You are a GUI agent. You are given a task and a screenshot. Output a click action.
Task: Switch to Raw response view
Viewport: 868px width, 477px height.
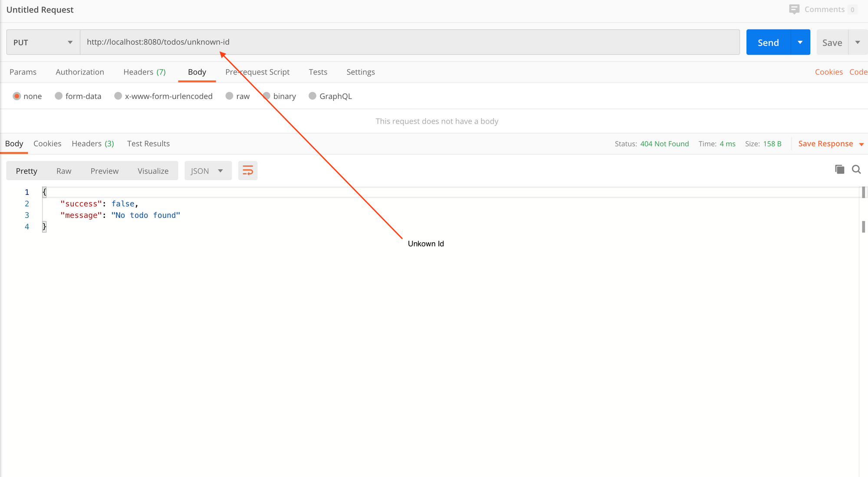pos(64,171)
